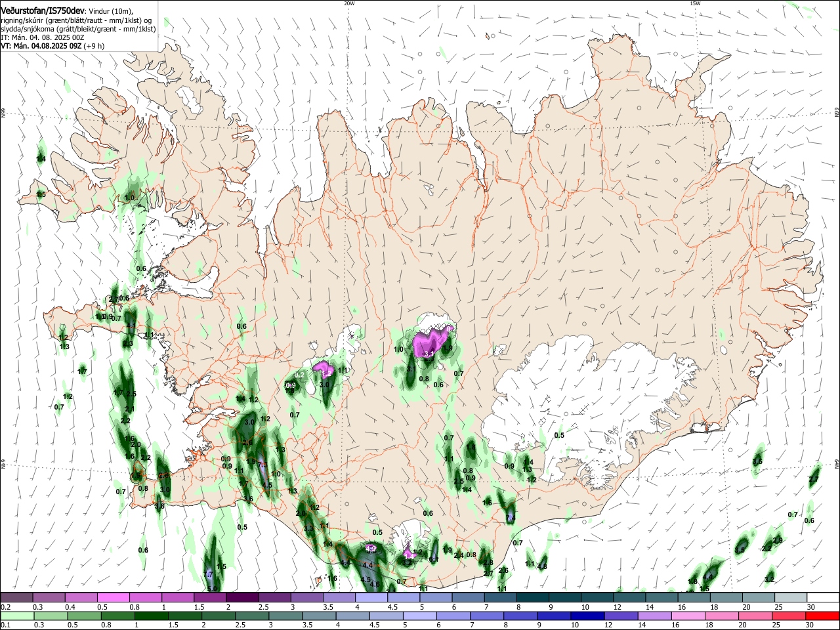
Task: Click the 'Vindur (10m)' title text
Action: (111, 12)
